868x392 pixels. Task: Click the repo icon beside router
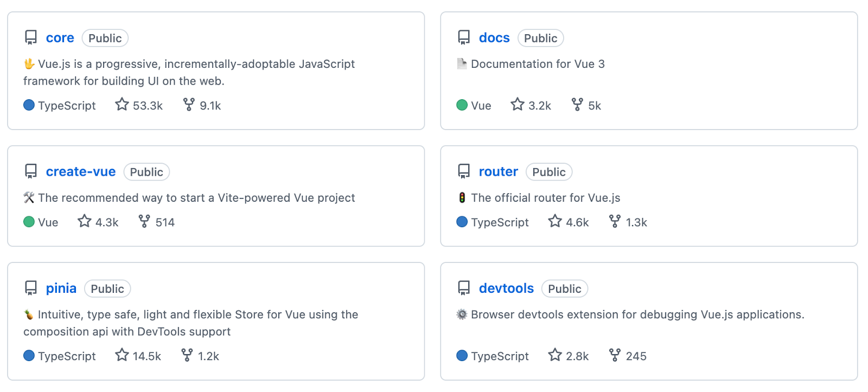[464, 171]
